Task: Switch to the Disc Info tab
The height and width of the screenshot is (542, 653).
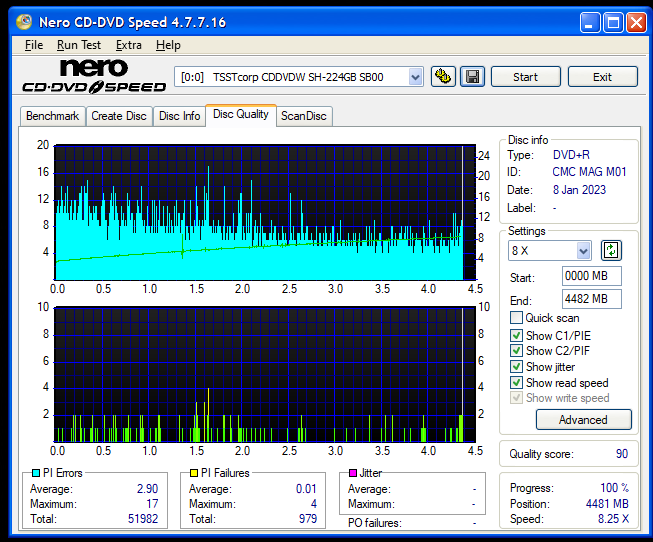Action: pyautogui.click(x=179, y=116)
